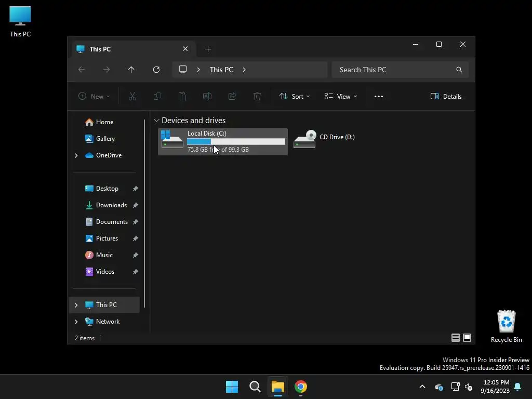This screenshot has width=532, height=399.
Task: Click Local Disk (C:) storage usage bar
Action: [x=236, y=141]
